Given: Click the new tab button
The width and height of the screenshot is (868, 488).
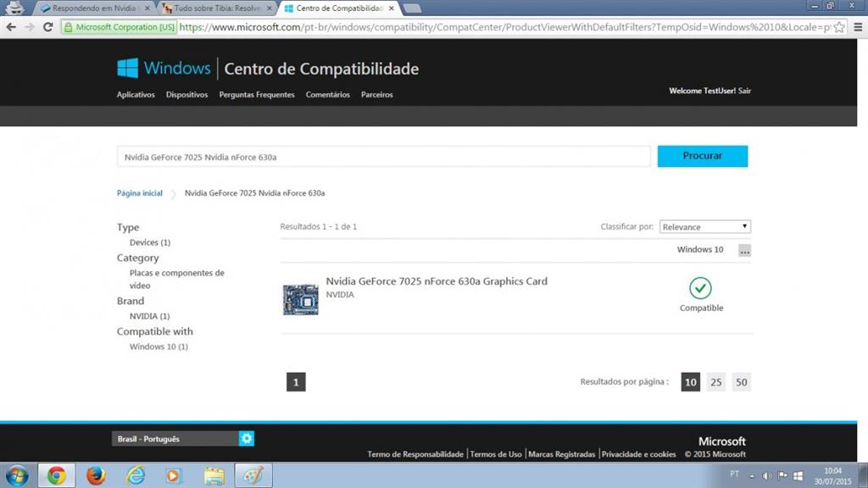Looking at the screenshot, I should (412, 8).
